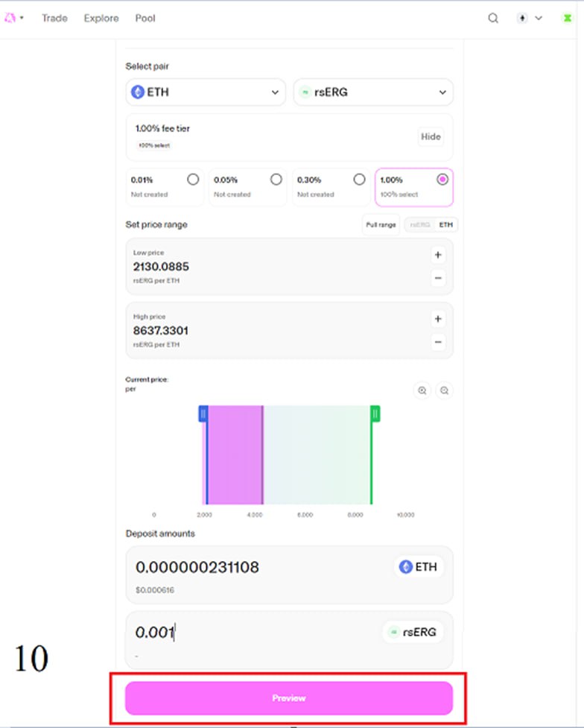
Task: Open the Trade menu
Action: click(54, 18)
